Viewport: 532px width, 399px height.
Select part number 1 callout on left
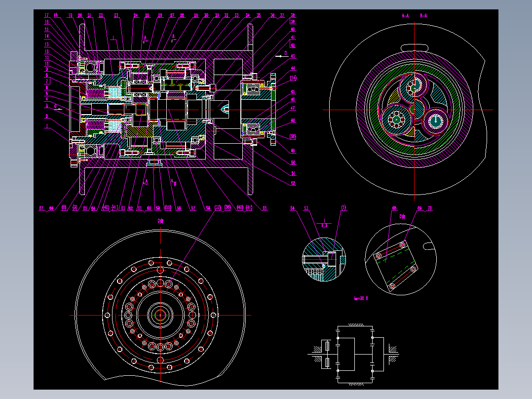47,126
